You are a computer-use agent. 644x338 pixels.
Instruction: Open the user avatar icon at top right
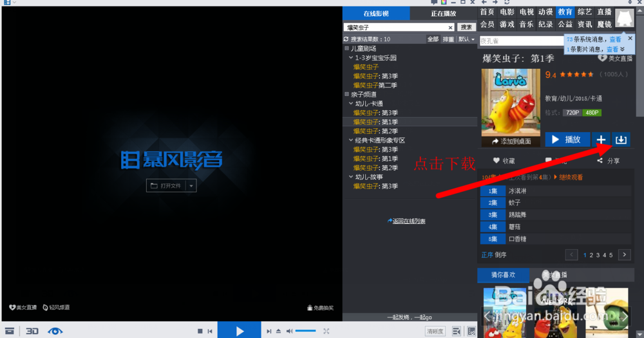tap(624, 18)
